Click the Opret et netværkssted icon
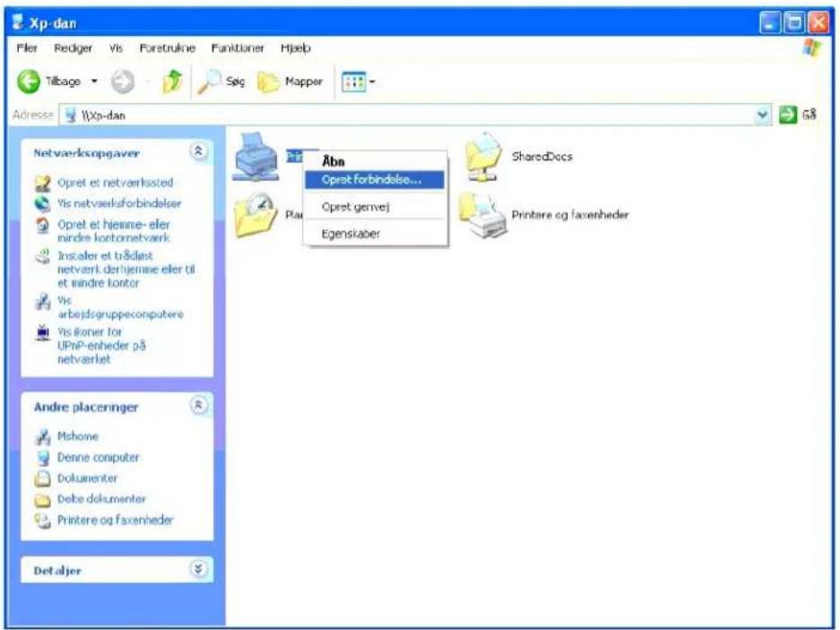Image resolution: width=840 pixels, height=630 pixels. click(x=42, y=183)
